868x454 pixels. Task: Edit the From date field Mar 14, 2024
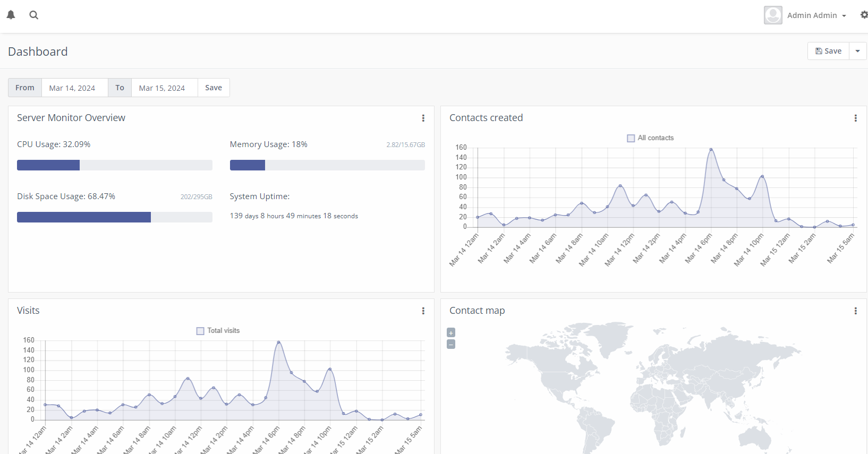point(75,88)
